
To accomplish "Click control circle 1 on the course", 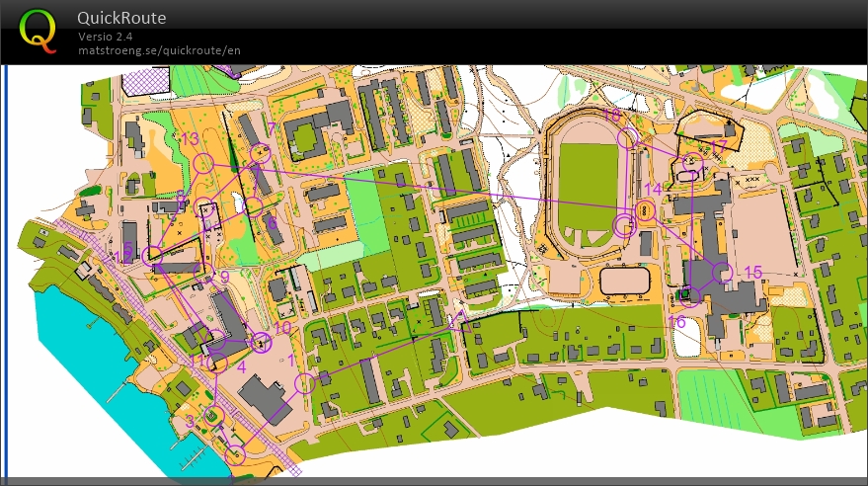I will tap(305, 383).
